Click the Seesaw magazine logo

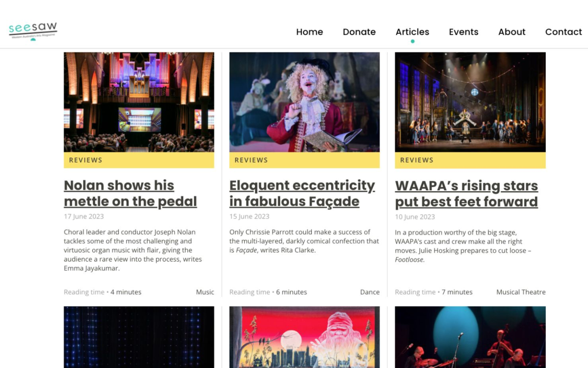33,31
